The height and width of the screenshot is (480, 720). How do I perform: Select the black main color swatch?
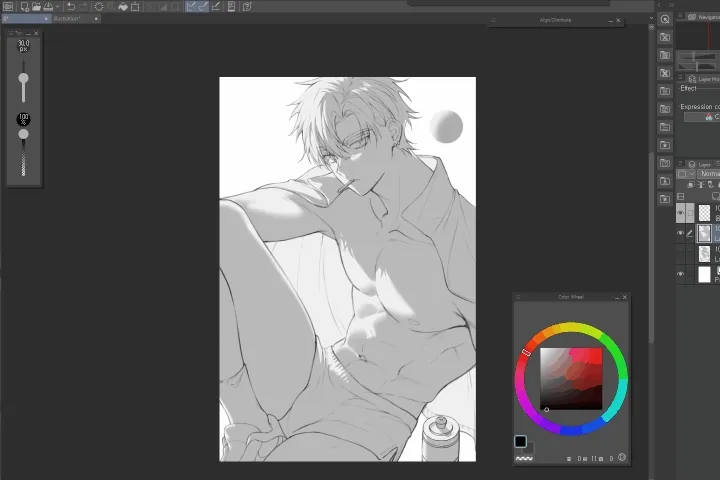pyautogui.click(x=520, y=441)
